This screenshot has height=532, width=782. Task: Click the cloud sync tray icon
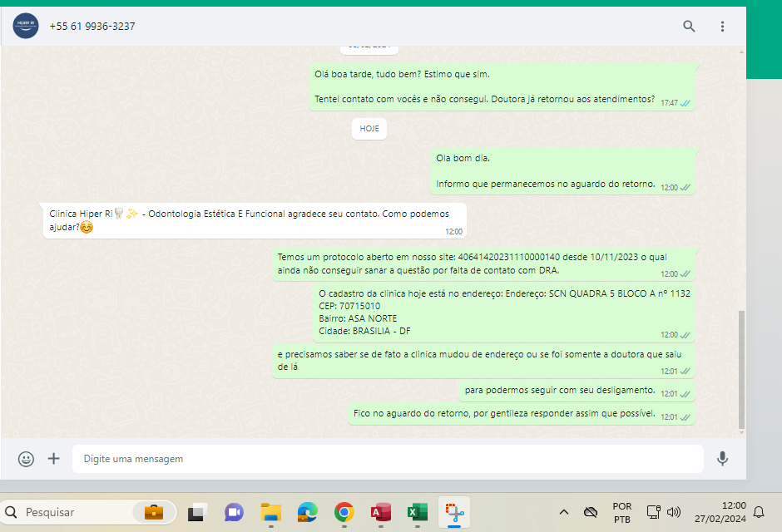coord(591,512)
